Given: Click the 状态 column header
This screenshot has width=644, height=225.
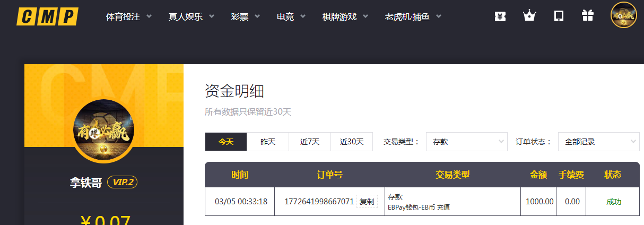Looking at the screenshot, I should (x=613, y=175).
